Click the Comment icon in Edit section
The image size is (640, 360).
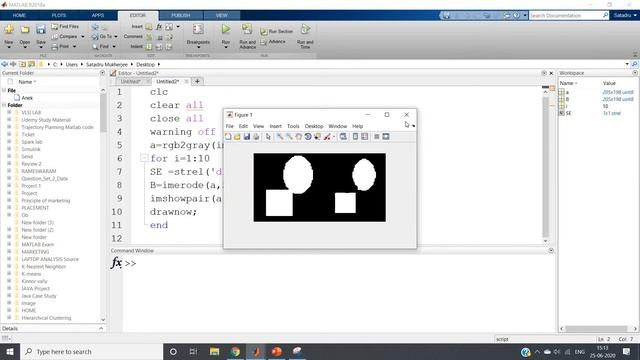(x=149, y=37)
